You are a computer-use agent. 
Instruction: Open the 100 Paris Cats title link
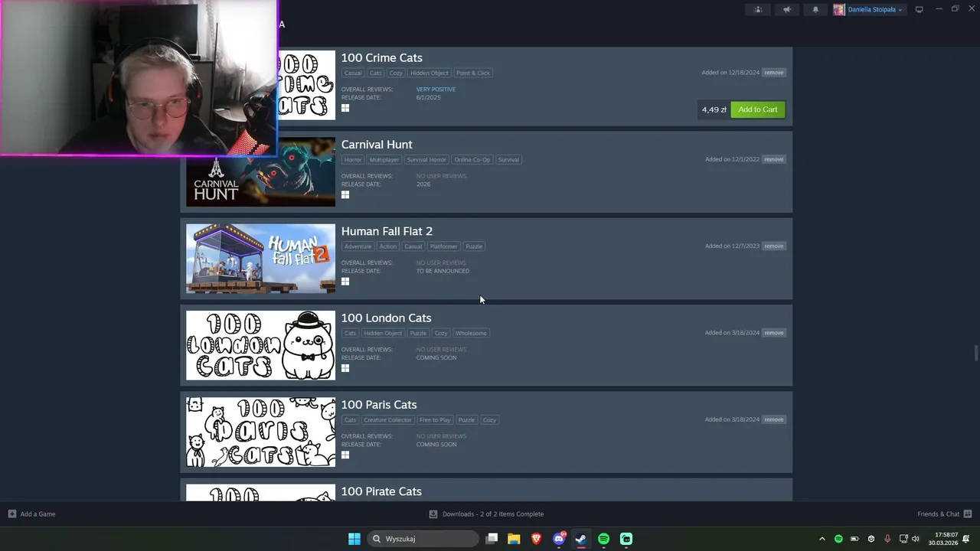(379, 404)
